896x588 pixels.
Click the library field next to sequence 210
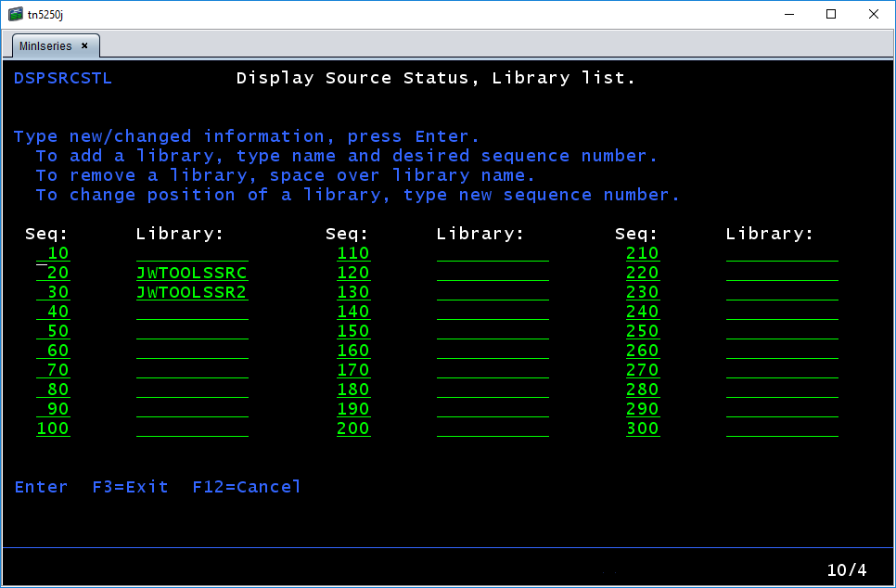click(x=782, y=253)
